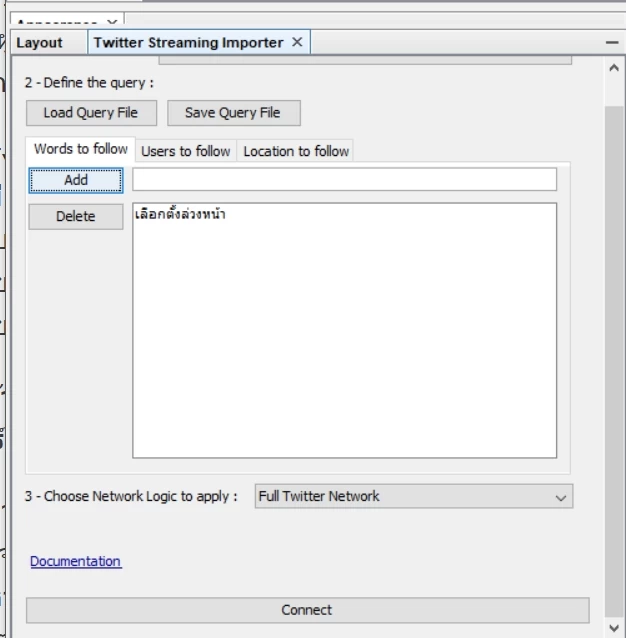Screen dimensions: 626x638
Task: Open the Documentation link
Action: [76, 561]
